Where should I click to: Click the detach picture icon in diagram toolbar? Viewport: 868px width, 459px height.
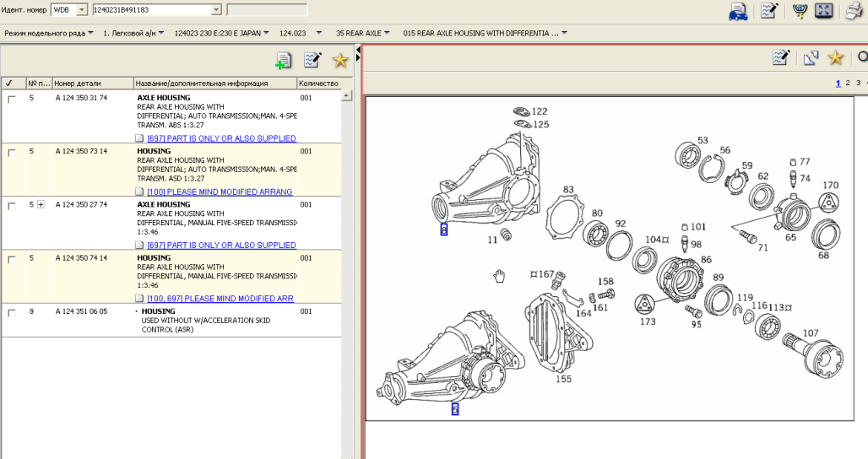pyautogui.click(x=810, y=57)
